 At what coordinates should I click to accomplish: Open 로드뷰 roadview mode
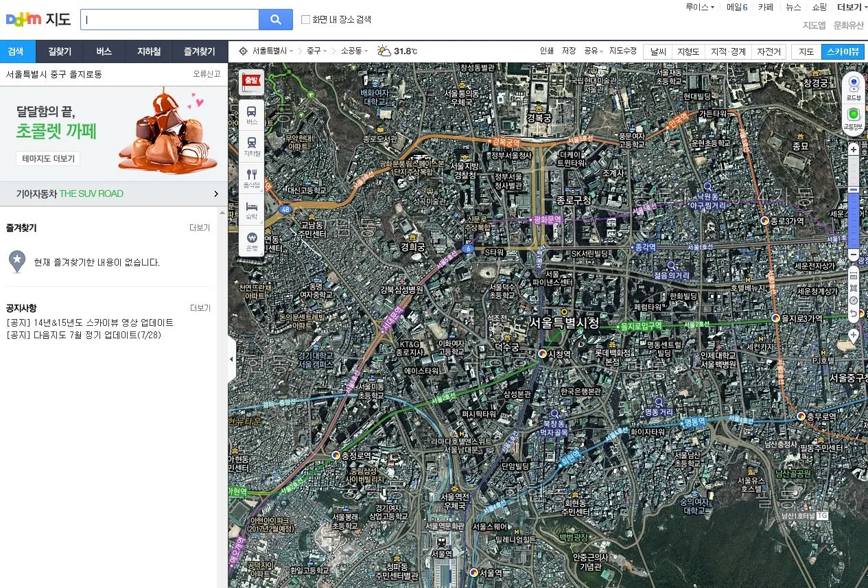pyautogui.click(x=854, y=88)
